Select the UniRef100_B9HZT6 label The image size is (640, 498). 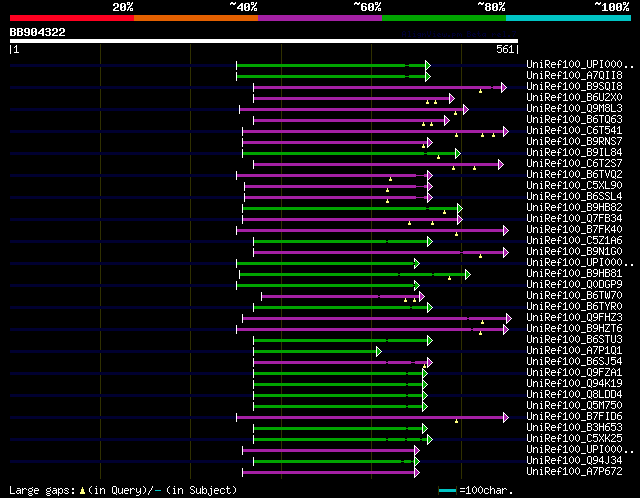click(574, 329)
